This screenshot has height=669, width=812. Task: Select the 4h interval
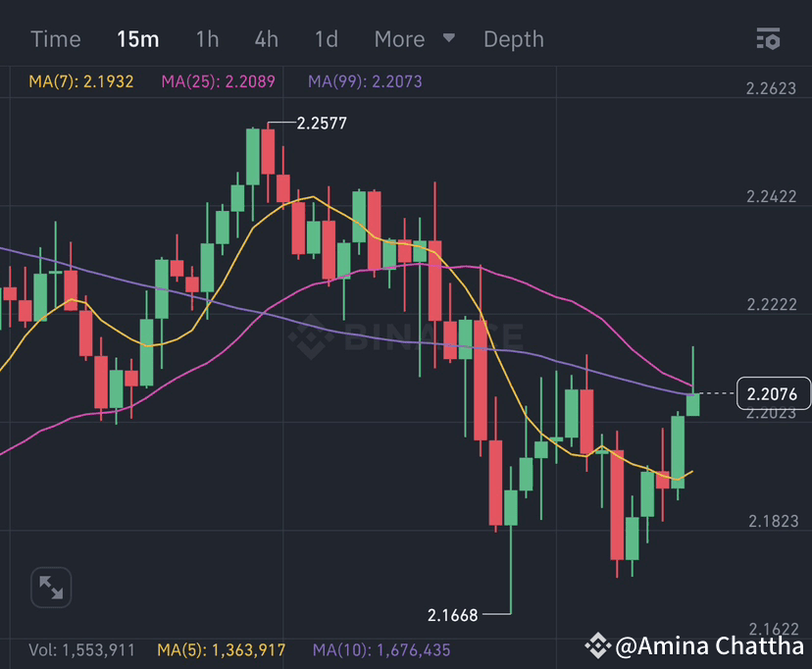[265, 39]
